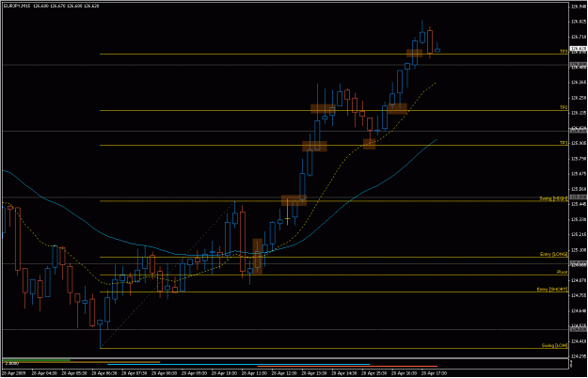Click the Entry [SHORT] line label

552,290
